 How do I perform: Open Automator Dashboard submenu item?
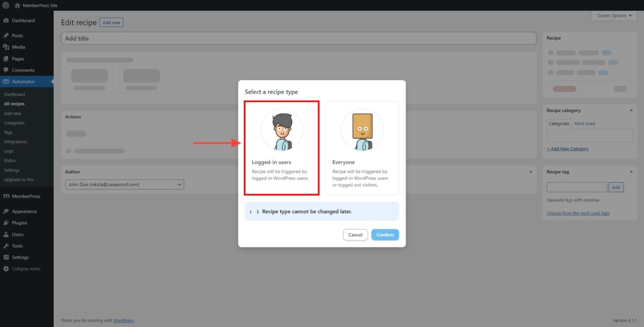coord(14,94)
